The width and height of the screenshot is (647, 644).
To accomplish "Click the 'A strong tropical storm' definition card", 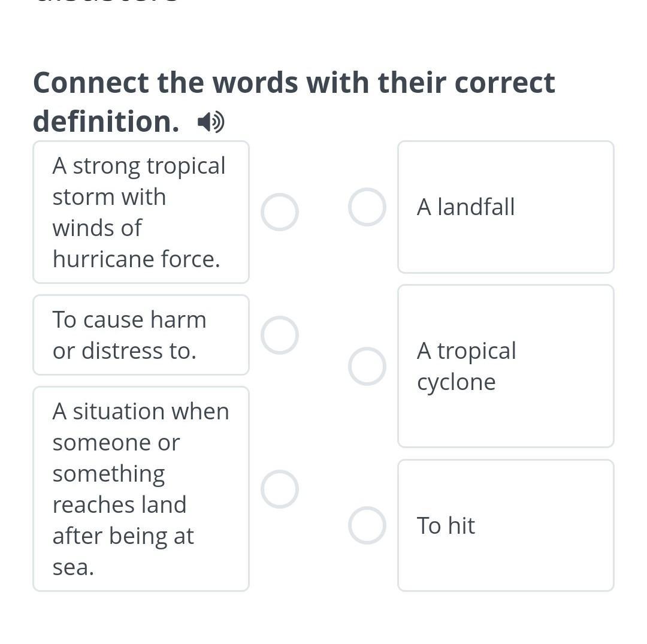I will 141,212.
